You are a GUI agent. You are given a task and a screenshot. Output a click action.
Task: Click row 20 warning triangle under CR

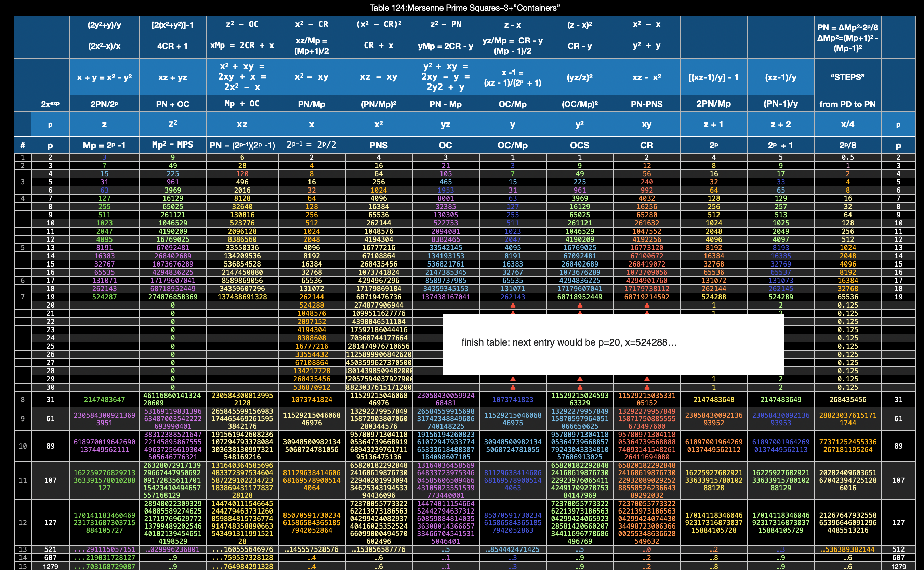coord(647,305)
